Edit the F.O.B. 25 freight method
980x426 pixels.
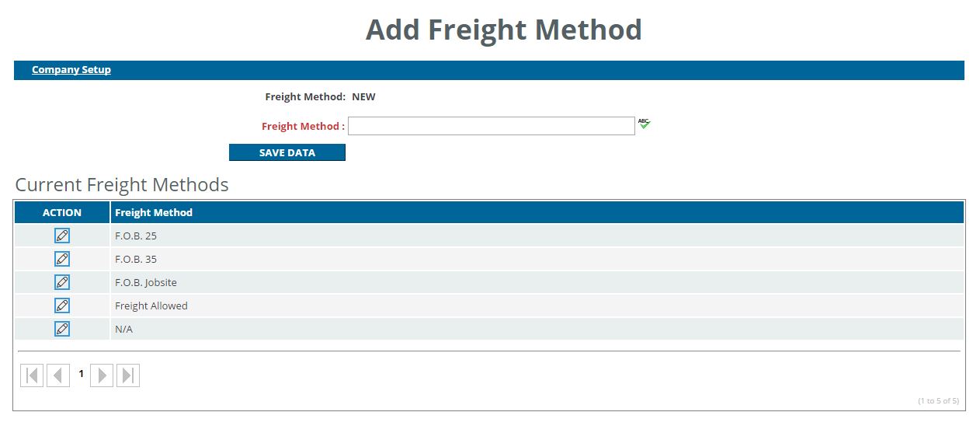tap(62, 236)
